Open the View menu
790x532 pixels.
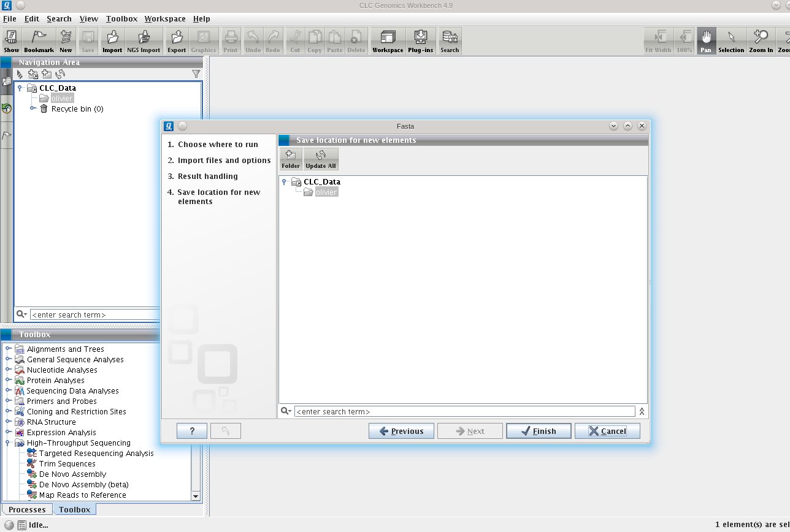(x=89, y=19)
